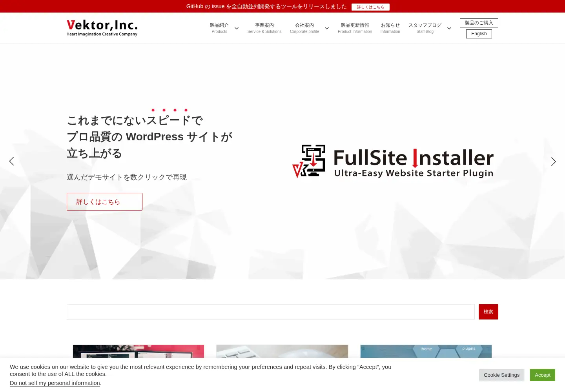Open the middle article thumbnail with keyboard

point(282,352)
